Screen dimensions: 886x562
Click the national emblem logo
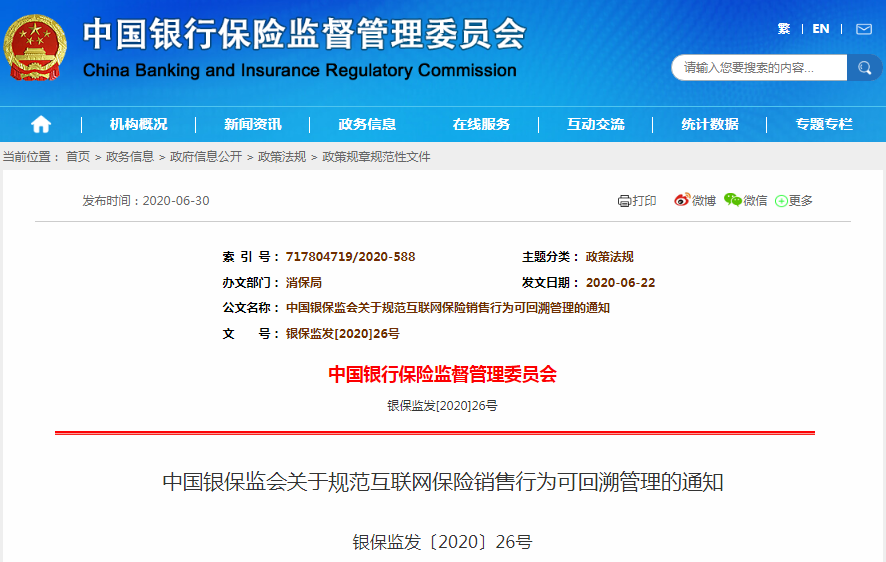point(35,48)
